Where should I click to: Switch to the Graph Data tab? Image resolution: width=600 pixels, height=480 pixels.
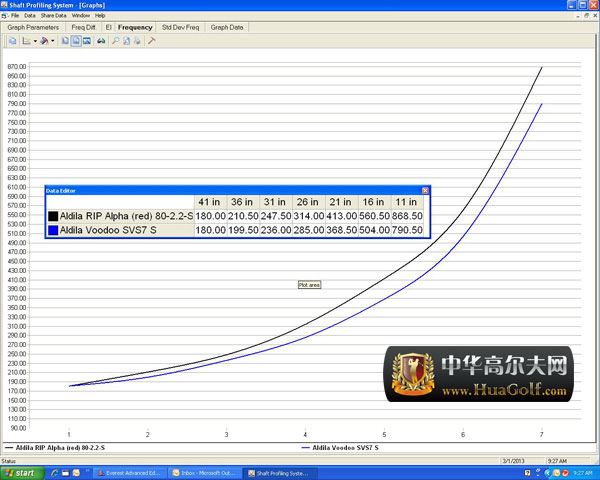[x=227, y=28]
